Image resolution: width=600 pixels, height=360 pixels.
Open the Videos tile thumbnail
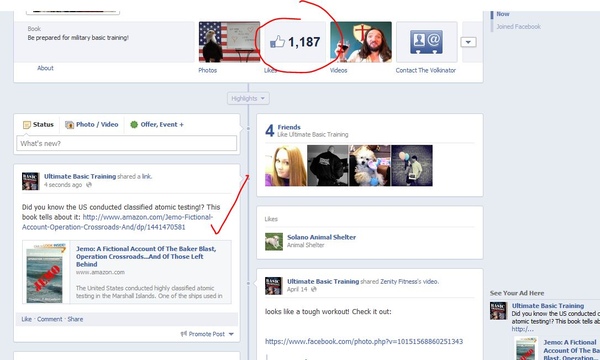click(361, 42)
